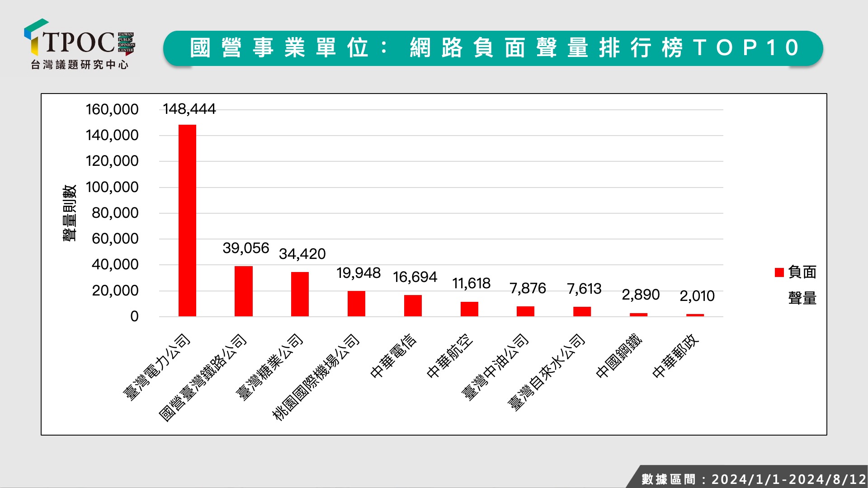Click the 國營臺灣鐵路公司 bar
Screen dimensions: 868x488
(x=244, y=291)
